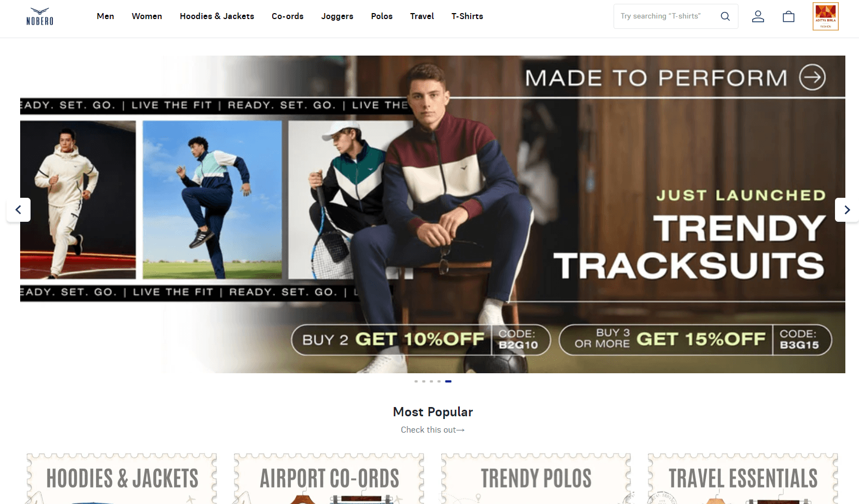859x504 pixels.
Task: Click the Nobero logo
Action: pos(40,16)
